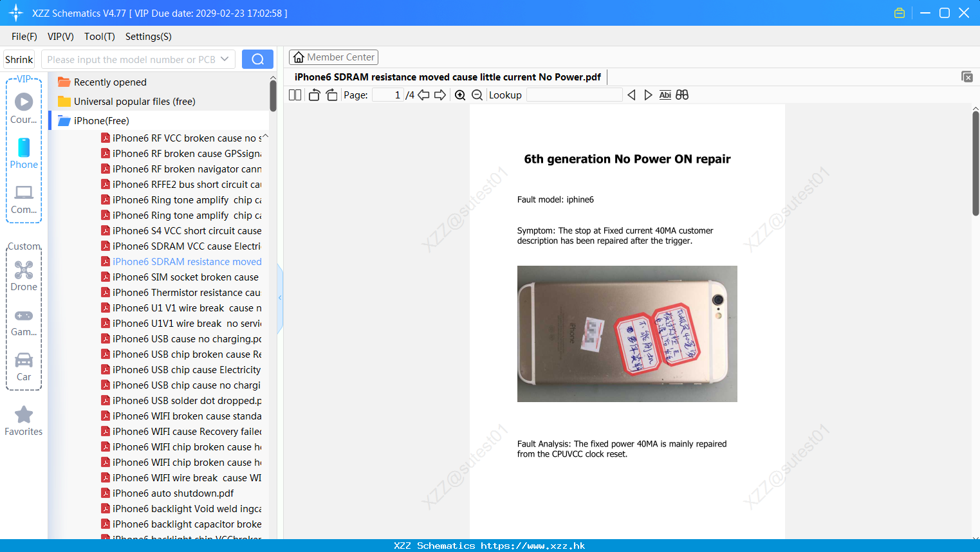Click the file list scrollbar thumb
The image size is (980, 552).
coord(273,96)
